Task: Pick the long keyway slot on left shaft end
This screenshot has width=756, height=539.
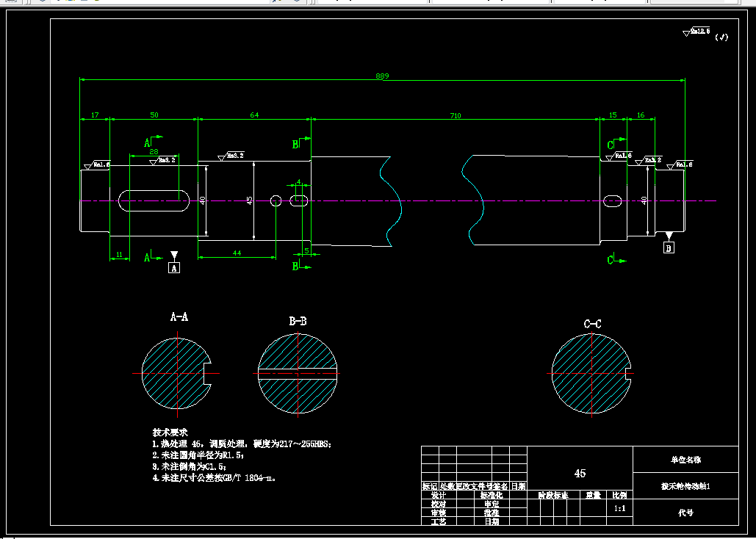Action: tap(154, 200)
